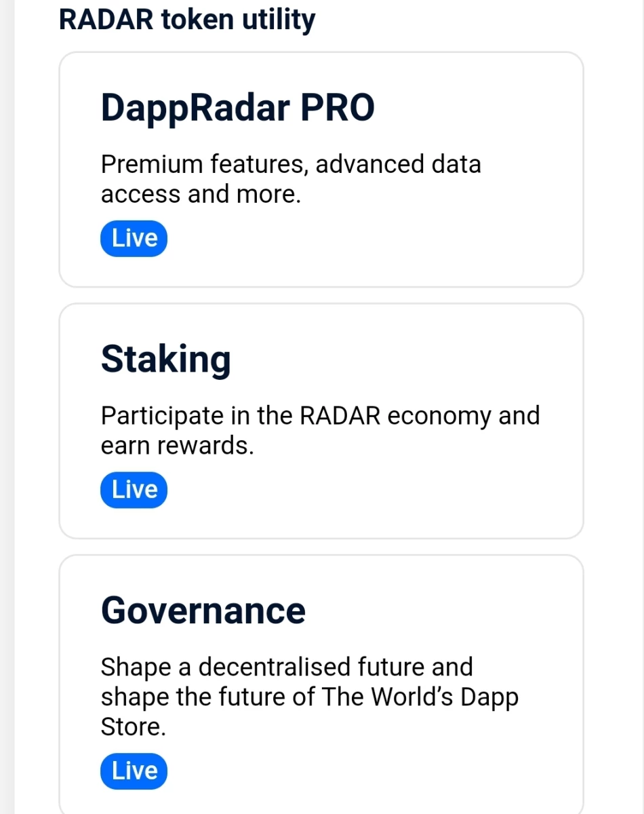644x814 pixels.
Task: Open the DappRadar PRO title
Action: tap(238, 108)
